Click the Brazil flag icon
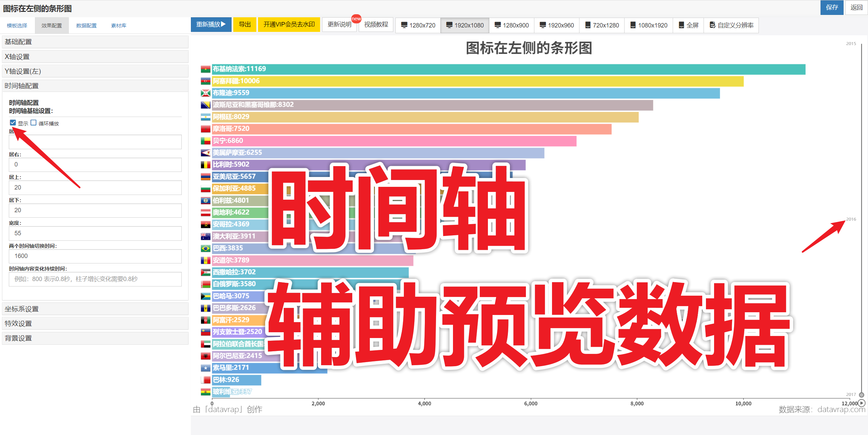Image resolution: width=868 pixels, height=435 pixels. click(205, 249)
